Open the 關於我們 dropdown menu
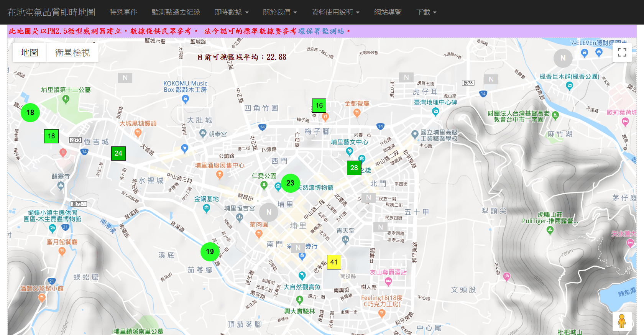The width and height of the screenshot is (644, 335). (280, 12)
